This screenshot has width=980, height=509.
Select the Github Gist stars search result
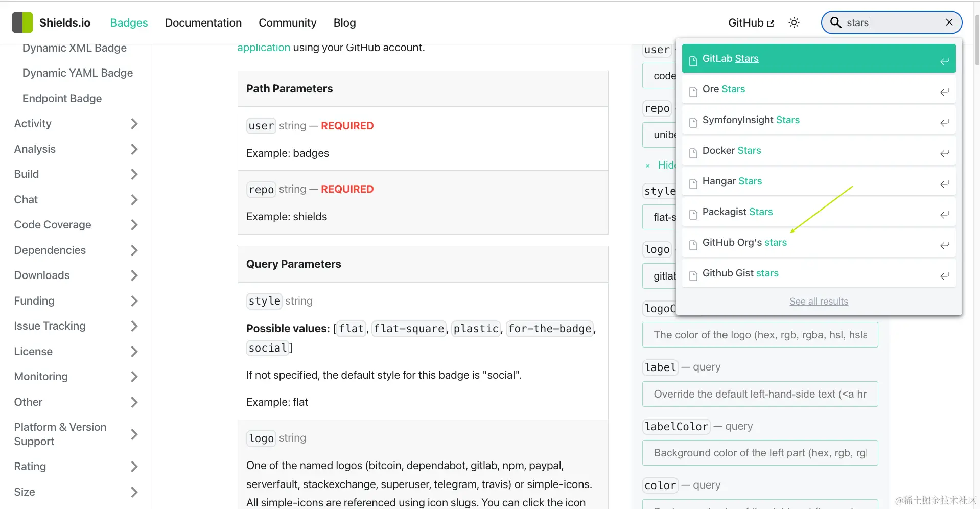(819, 273)
